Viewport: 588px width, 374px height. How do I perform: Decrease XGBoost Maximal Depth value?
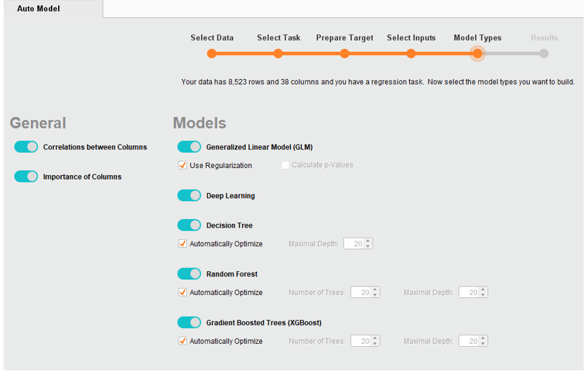point(483,344)
